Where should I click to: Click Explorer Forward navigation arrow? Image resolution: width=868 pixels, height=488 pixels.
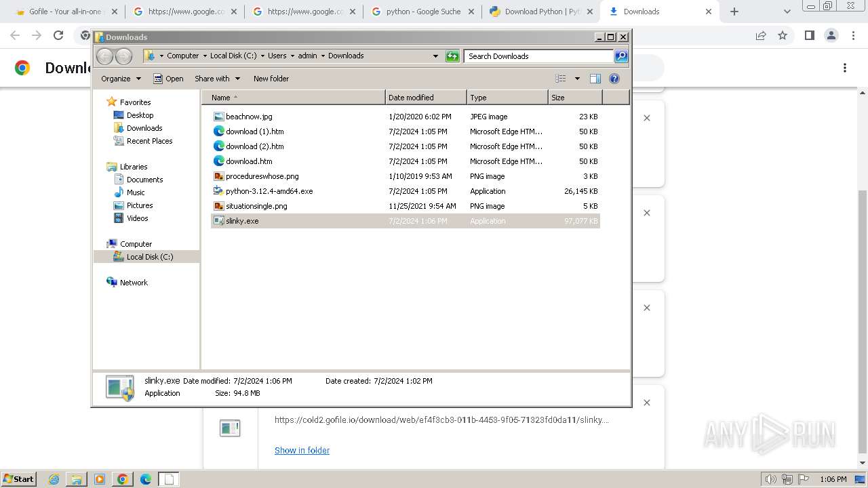[123, 56]
